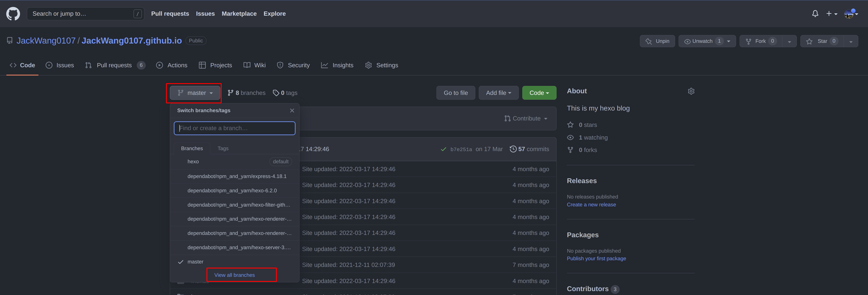Open the JackWang0107.github.io repository name link

132,41
